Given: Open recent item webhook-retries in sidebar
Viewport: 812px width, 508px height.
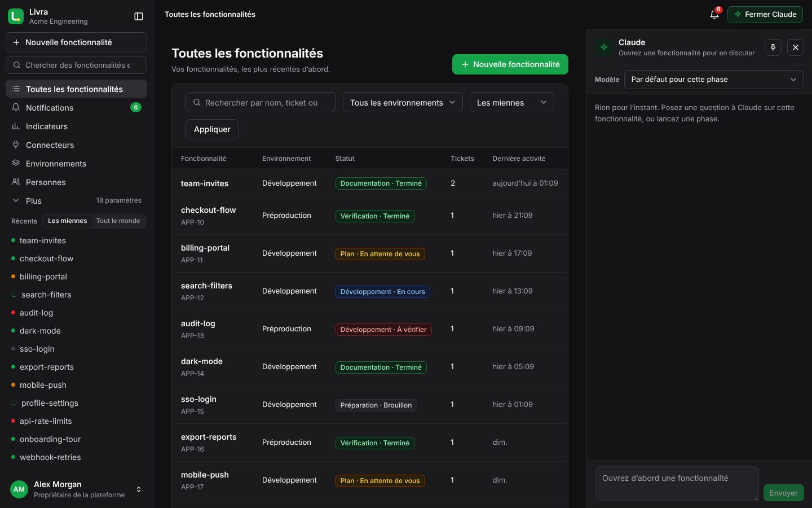Looking at the screenshot, I should coord(76,457).
